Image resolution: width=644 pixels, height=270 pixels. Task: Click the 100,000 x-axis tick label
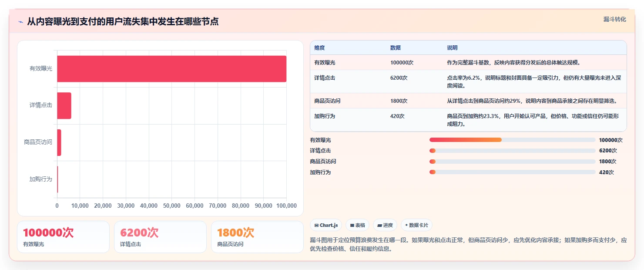click(286, 206)
